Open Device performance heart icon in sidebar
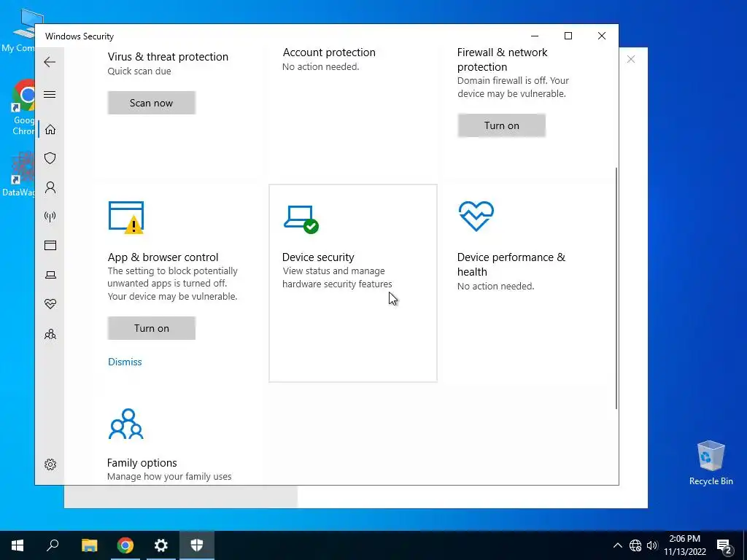 point(50,304)
